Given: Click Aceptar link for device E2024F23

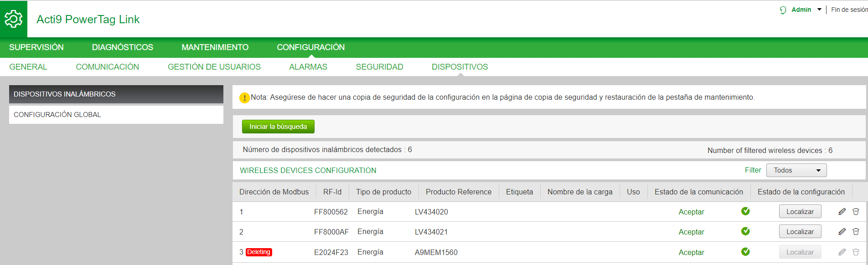Looking at the screenshot, I should tap(691, 252).
